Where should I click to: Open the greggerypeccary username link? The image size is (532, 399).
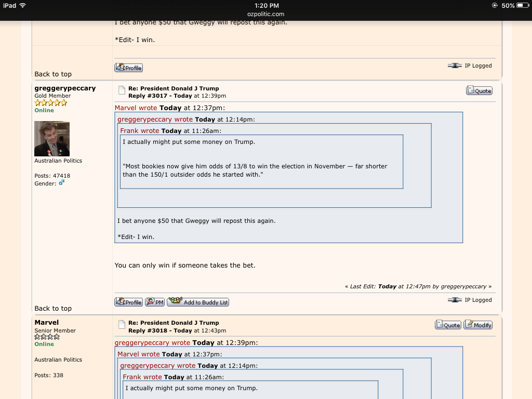click(65, 88)
